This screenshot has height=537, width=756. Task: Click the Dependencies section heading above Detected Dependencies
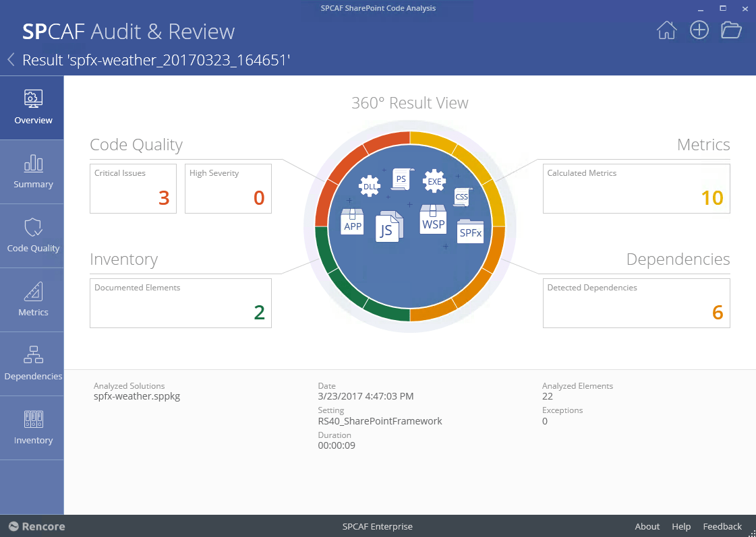click(x=678, y=259)
